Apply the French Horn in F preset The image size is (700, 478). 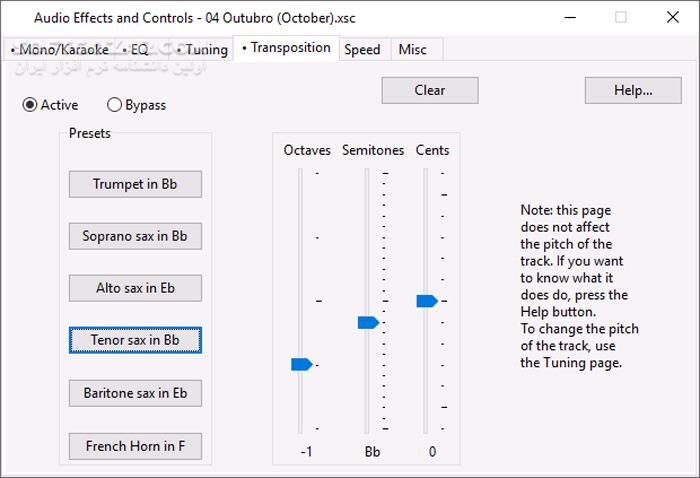(x=135, y=446)
